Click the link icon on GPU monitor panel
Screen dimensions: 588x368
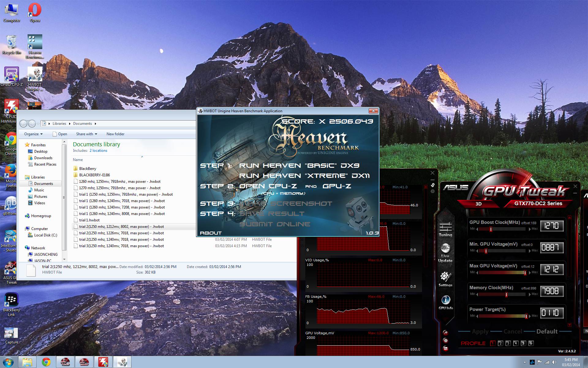(432, 185)
